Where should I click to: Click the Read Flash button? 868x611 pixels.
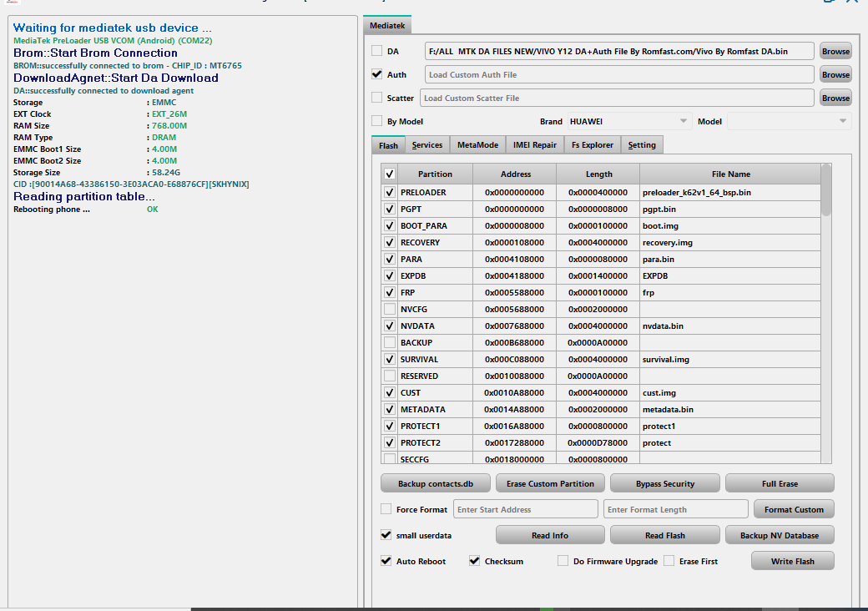tap(665, 535)
